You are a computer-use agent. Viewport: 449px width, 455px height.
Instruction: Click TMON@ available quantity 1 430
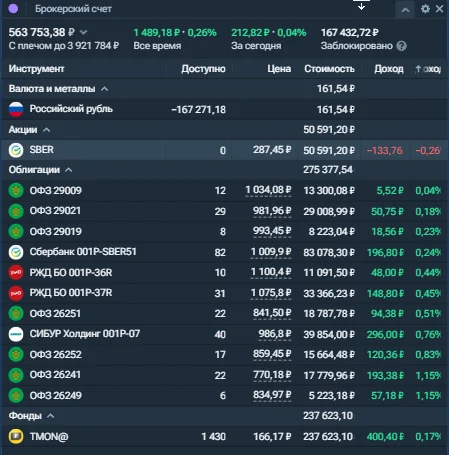(214, 437)
